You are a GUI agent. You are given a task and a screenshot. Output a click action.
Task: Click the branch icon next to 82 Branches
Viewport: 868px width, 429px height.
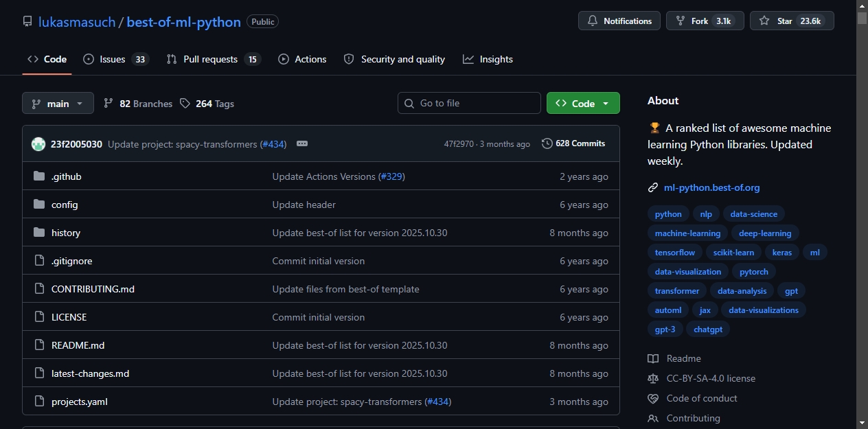[x=108, y=104]
